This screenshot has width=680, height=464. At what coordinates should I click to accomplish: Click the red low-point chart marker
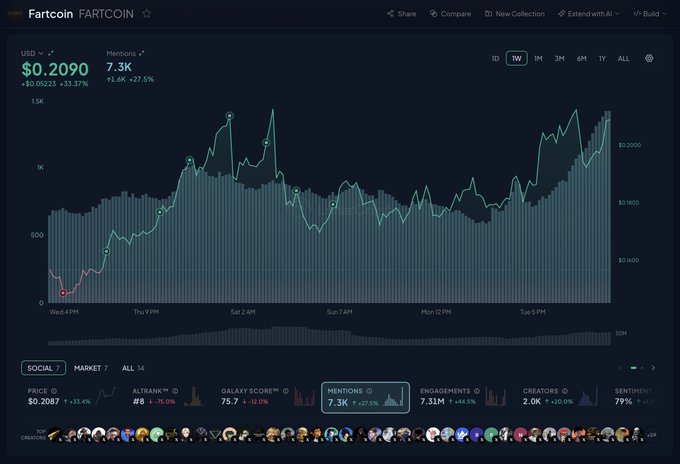[63, 293]
